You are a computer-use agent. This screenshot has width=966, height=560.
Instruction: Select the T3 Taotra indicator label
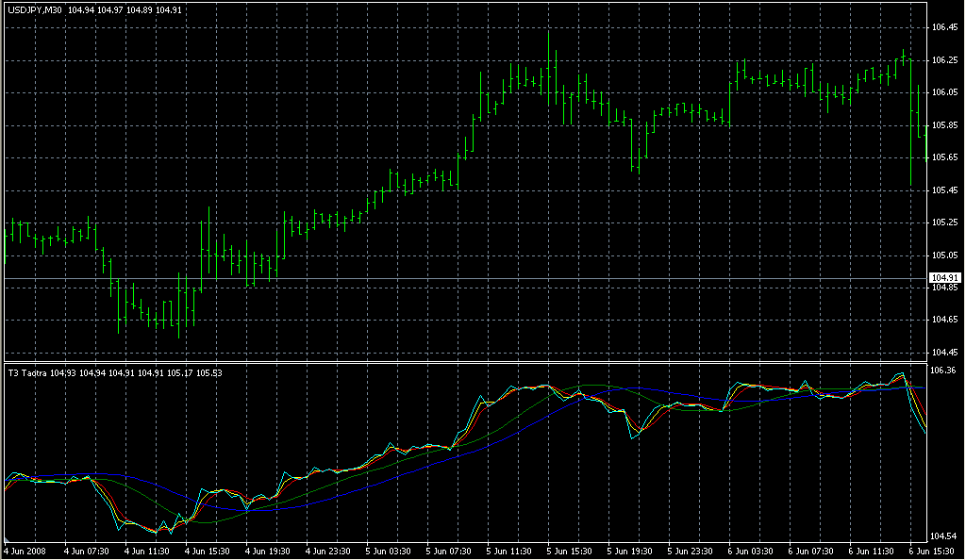pyautogui.click(x=27, y=373)
